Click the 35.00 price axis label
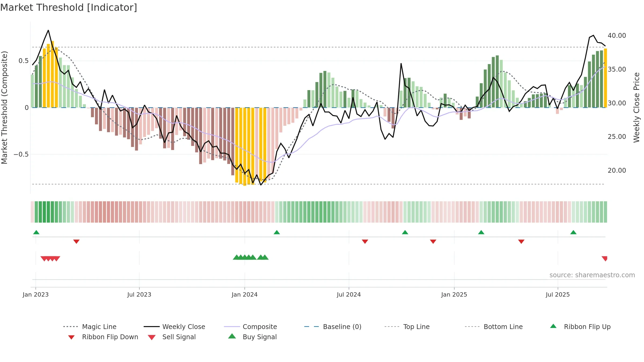 [617, 69]
